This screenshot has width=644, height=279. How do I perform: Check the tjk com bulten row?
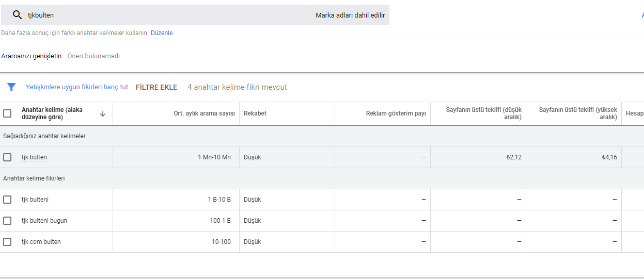(x=7, y=242)
